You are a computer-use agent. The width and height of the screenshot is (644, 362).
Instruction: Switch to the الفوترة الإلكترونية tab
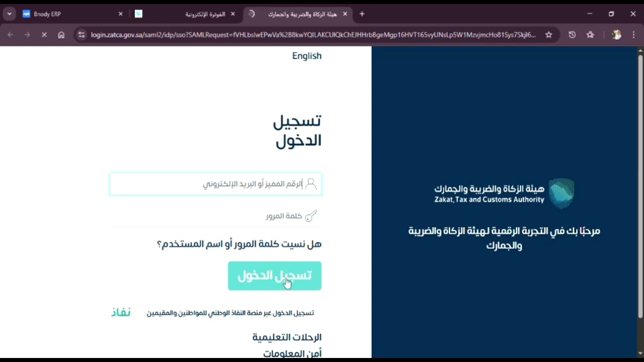coord(185,14)
